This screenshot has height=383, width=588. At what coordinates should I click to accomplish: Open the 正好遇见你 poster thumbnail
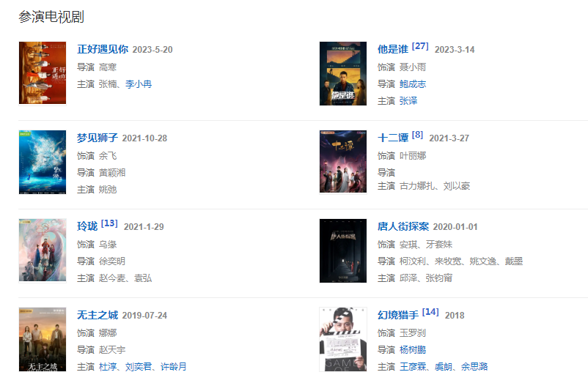point(43,73)
